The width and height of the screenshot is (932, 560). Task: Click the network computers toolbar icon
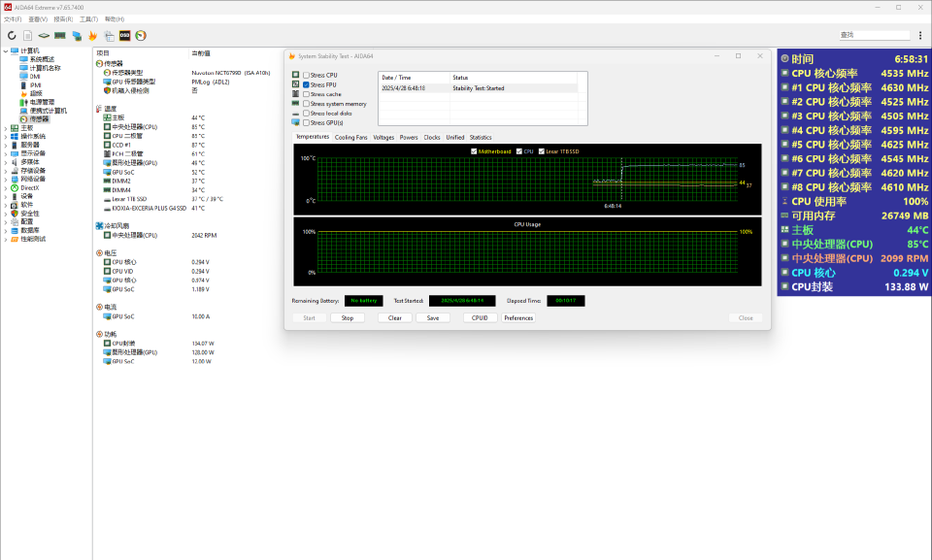pyautogui.click(x=77, y=36)
